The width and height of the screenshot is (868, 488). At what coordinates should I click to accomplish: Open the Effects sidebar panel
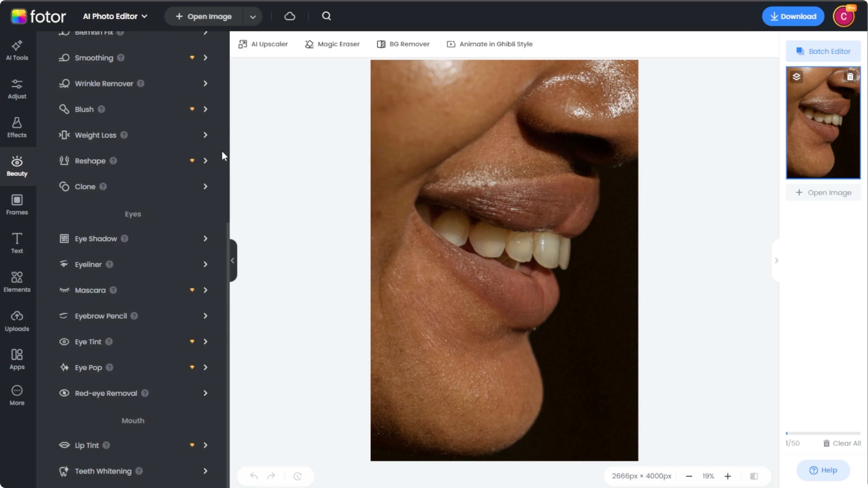[17, 128]
